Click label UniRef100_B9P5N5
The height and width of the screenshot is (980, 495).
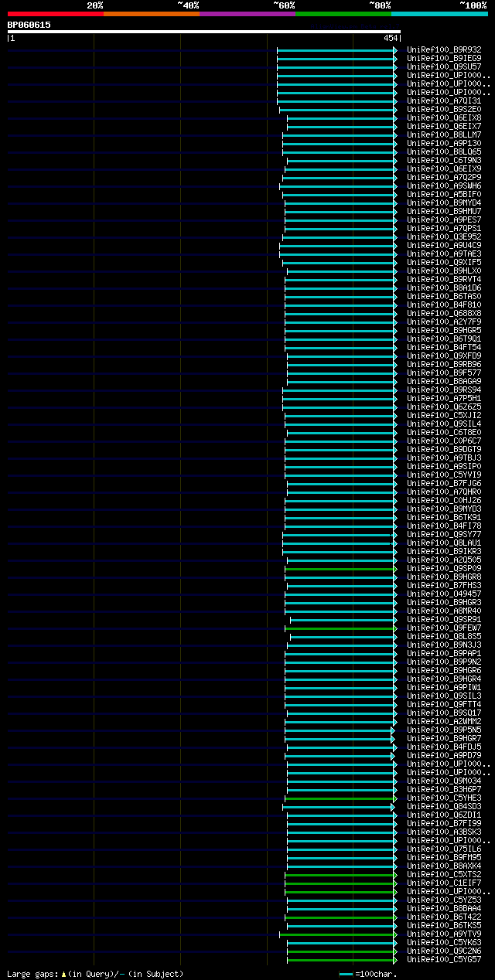coord(444,730)
